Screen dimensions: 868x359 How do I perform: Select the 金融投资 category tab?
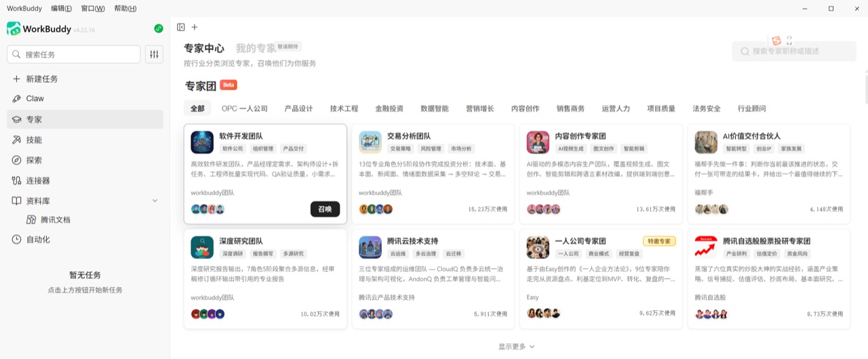coord(389,108)
